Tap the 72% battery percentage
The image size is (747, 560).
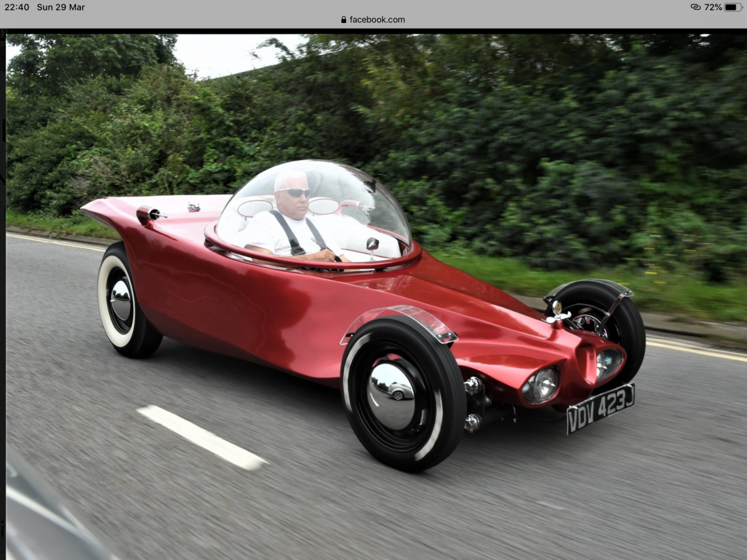tap(713, 7)
